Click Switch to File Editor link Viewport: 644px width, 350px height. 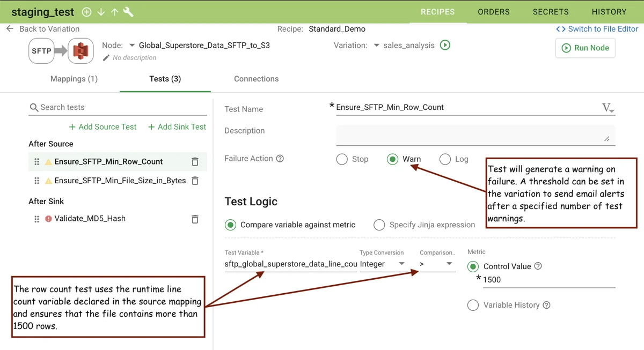(597, 29)
